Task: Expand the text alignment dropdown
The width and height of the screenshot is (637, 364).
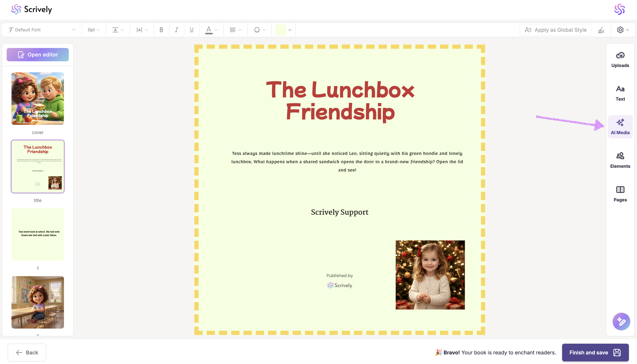Action: coord(235,30)
